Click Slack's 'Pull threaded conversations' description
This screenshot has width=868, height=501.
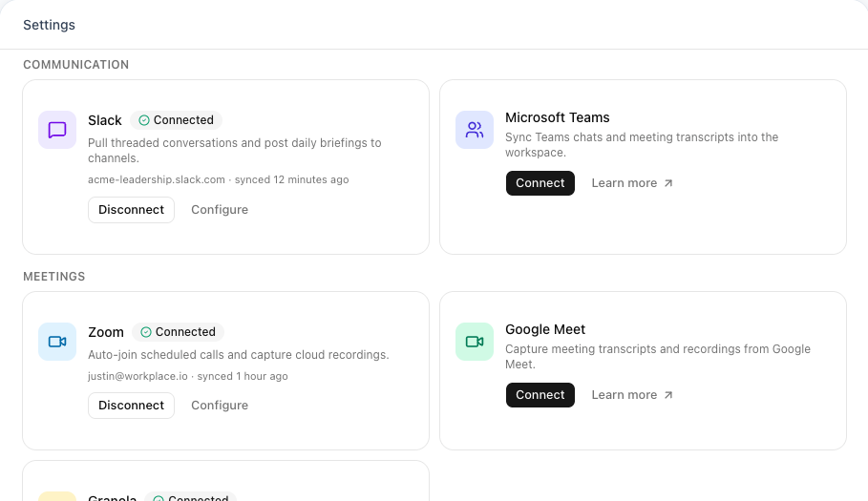tap(235, 151)
